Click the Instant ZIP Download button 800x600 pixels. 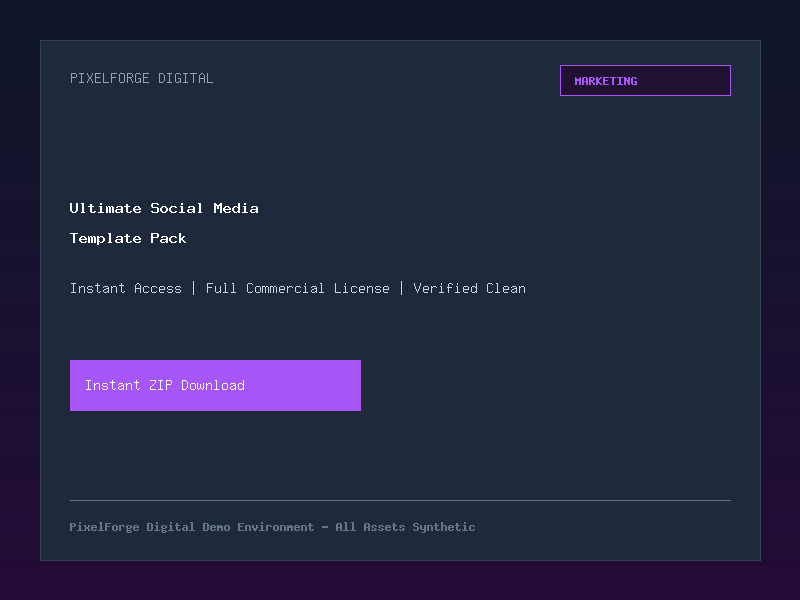[215, 385]
